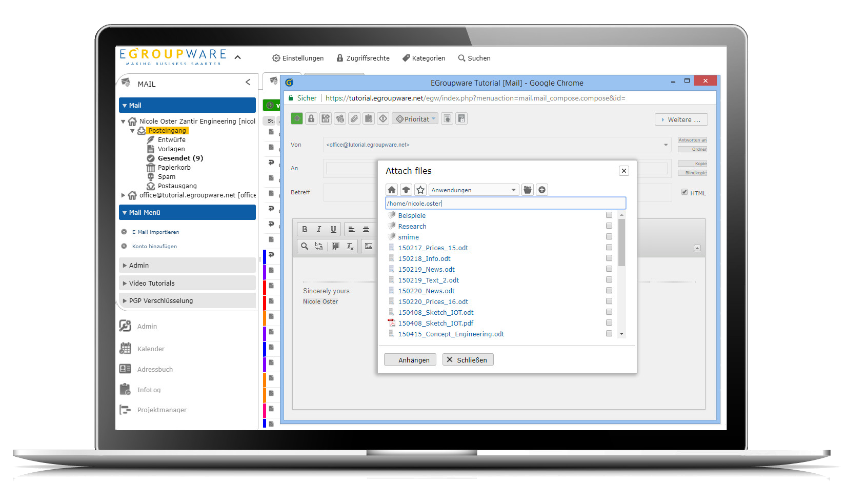Open search with the magnifier icon in editor toolbar
Viewport: 845px width, 504px height.
[304, 246]
